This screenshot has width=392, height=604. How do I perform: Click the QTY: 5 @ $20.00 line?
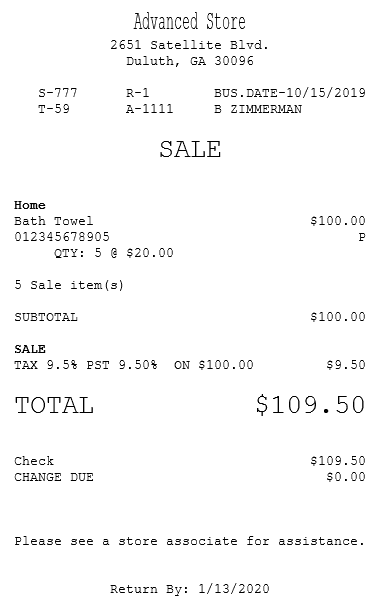pyautogui.click(x=114, y=253)
